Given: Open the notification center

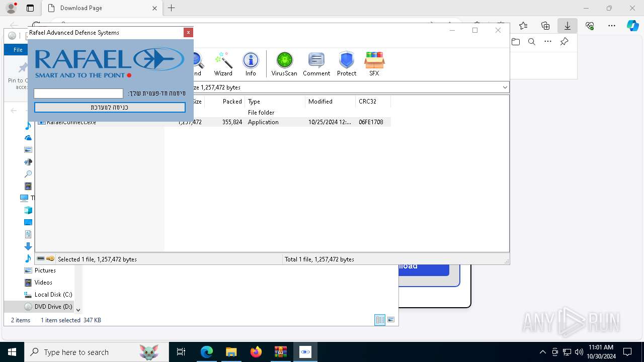Looking at the screenshot, I should click(x=627, y=352).
